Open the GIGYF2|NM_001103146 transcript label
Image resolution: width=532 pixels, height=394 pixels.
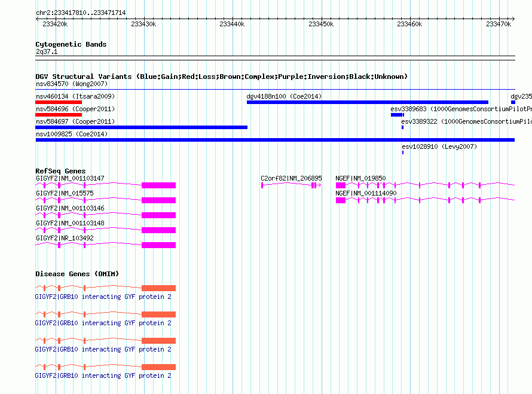pos(70,208)
